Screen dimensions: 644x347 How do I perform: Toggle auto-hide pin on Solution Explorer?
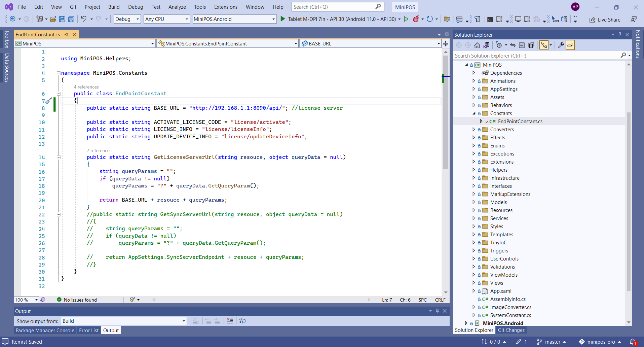620,35
